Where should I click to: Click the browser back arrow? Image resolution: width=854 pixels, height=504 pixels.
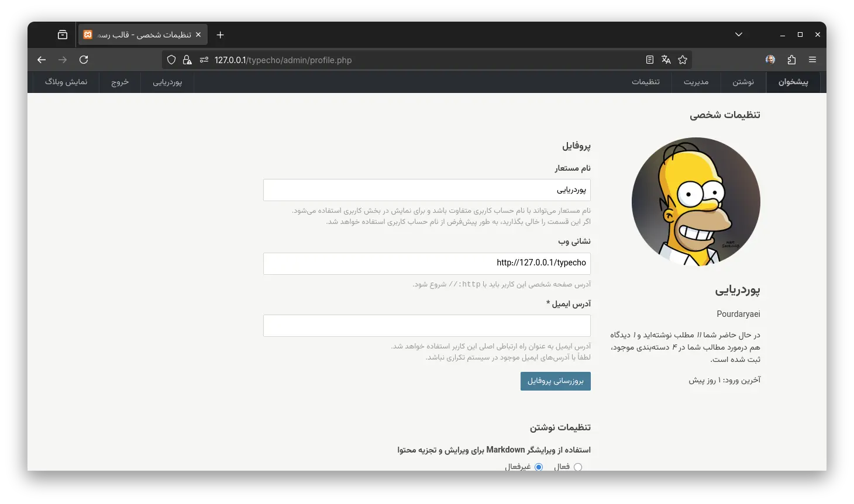click(42, 60)
